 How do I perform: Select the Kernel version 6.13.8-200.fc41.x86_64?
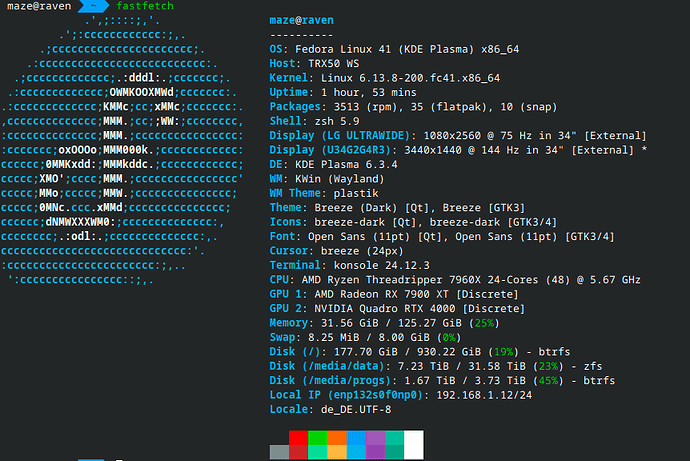[429, 78]
